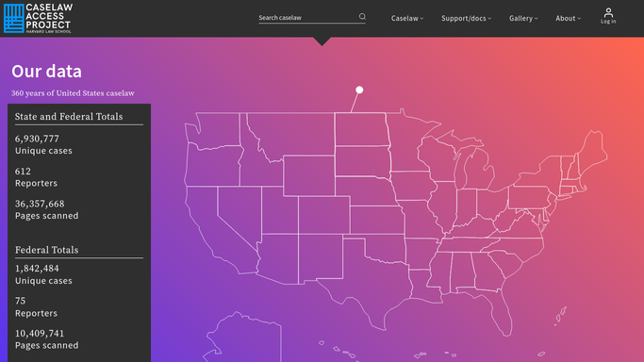This screenshot has width=644, height=362.
Task: Open the About menu
Action: click(568, 18)
